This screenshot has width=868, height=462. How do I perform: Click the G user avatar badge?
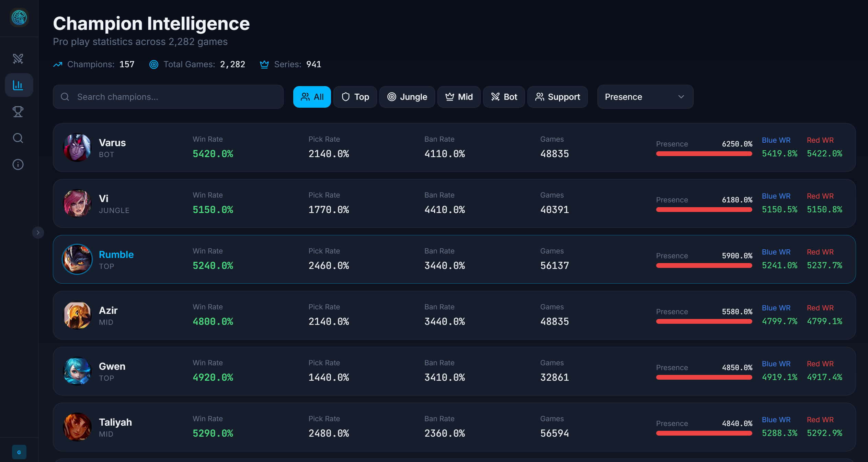coord(19,452)
